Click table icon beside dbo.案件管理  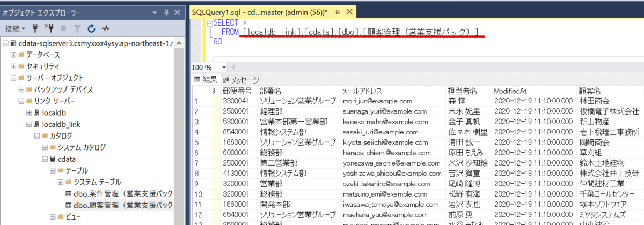pyautogui.click(x=69, y=193)
